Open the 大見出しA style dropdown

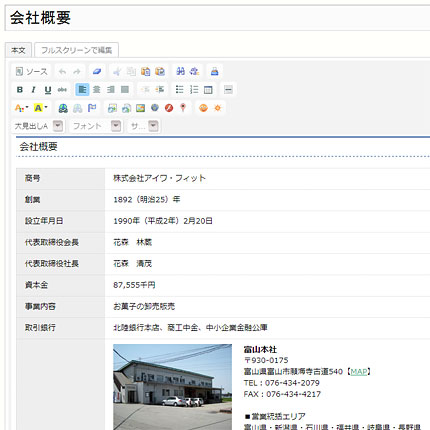(x=38, y=126)
